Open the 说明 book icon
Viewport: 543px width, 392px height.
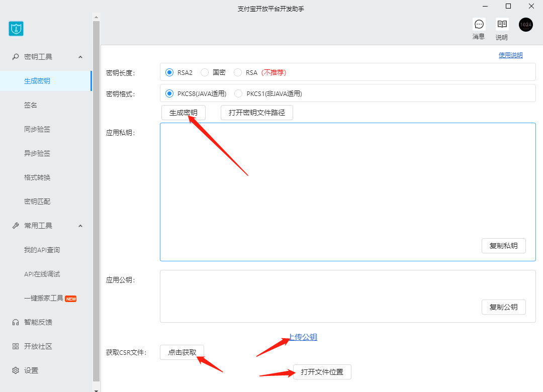point(502,24)
